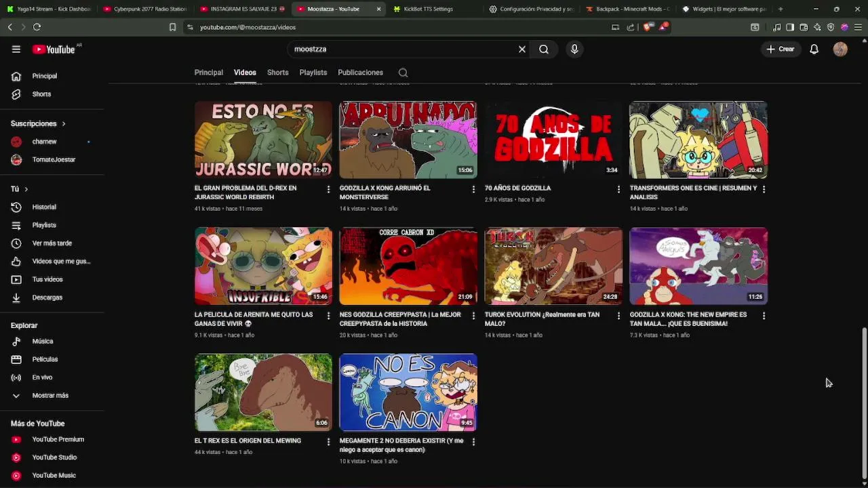Expand the Tú section chevron

click(x=26, y=189)
